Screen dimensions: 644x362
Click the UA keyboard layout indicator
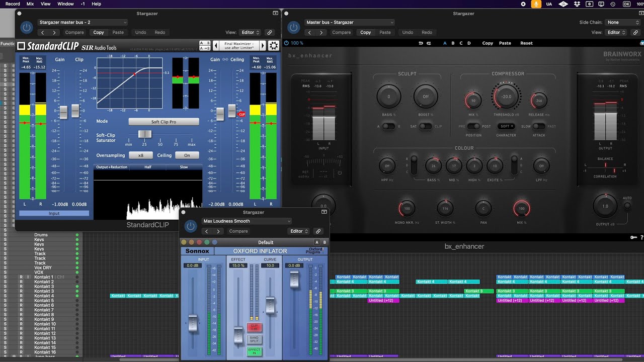point(550,4)
